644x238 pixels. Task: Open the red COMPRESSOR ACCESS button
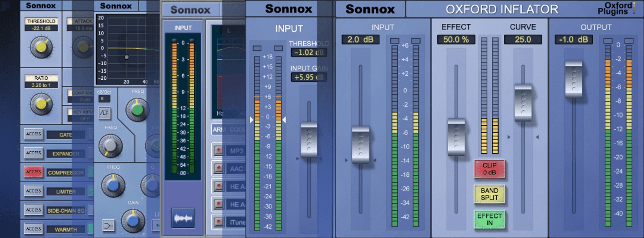[x=34, y=172]
